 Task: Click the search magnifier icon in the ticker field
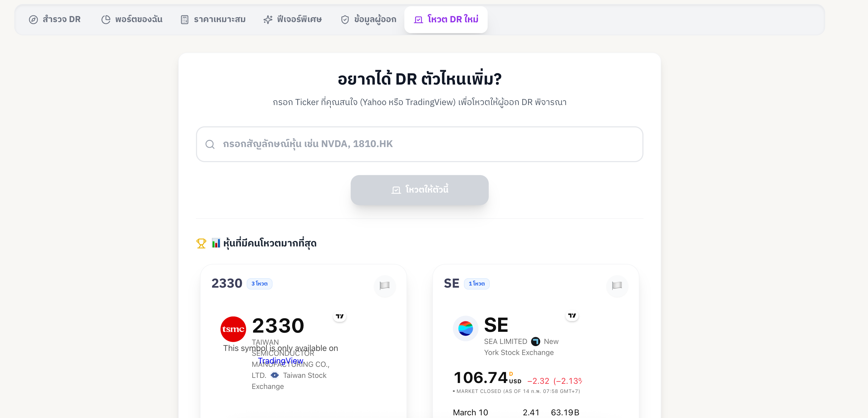click(x=210, y=144)
